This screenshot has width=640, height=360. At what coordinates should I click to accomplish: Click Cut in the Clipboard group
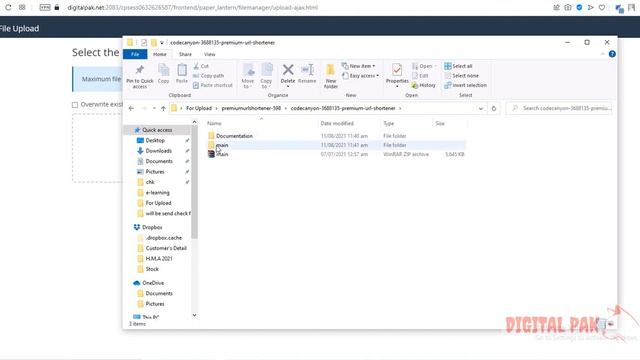(201, 66)
